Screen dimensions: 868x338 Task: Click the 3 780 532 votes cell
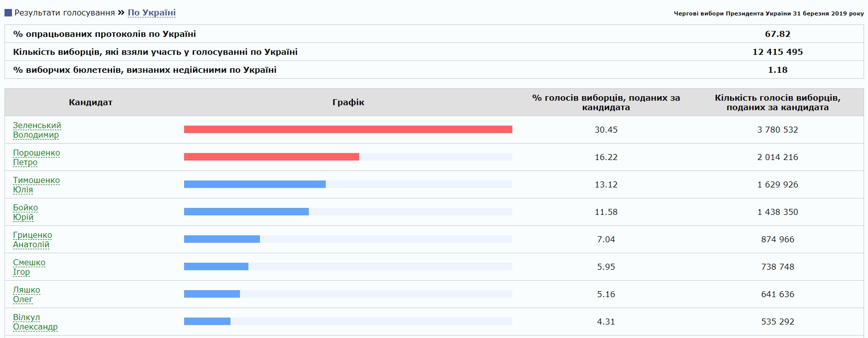[x=777, y=130]
